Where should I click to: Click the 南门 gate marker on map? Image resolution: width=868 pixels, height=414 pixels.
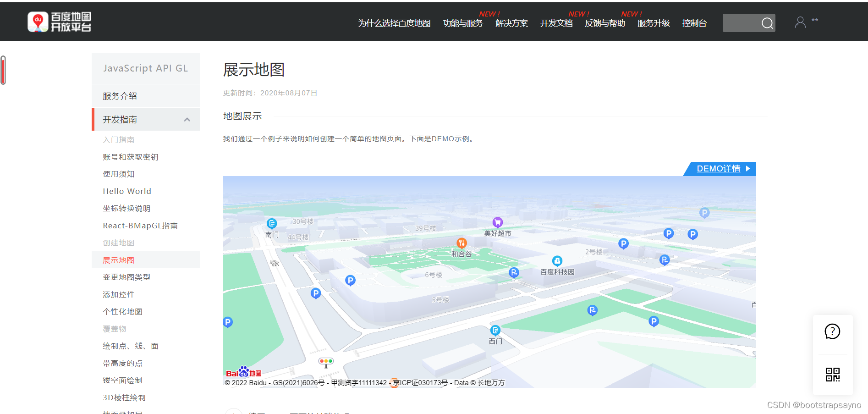272,224
